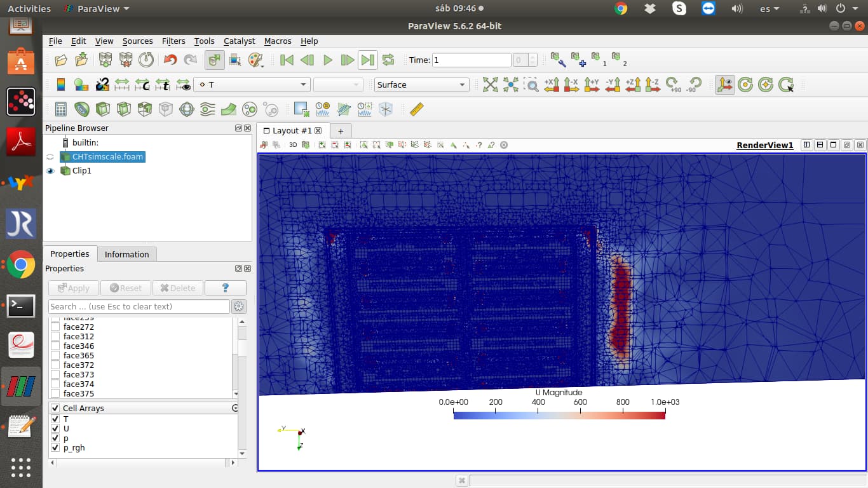Set view direction to +X
The width and height of the screenshot is (868, 488).
[x=552, y=85]
